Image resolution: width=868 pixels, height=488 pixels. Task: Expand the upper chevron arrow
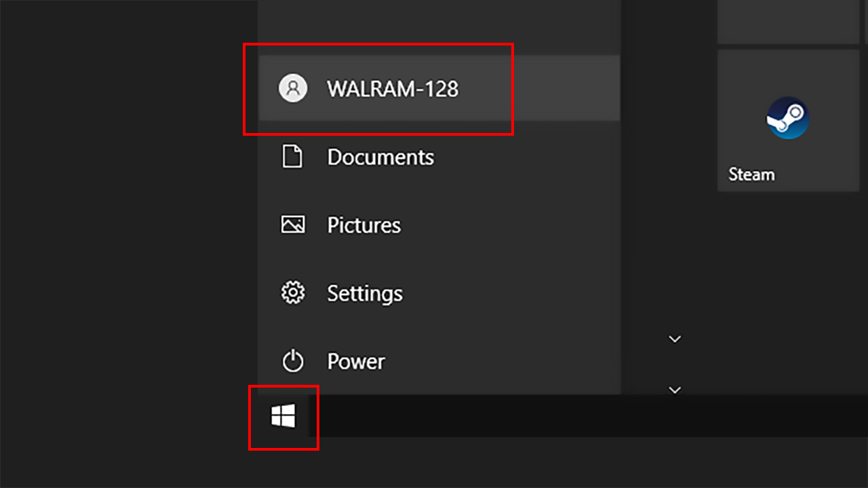(x=675, y=339)
